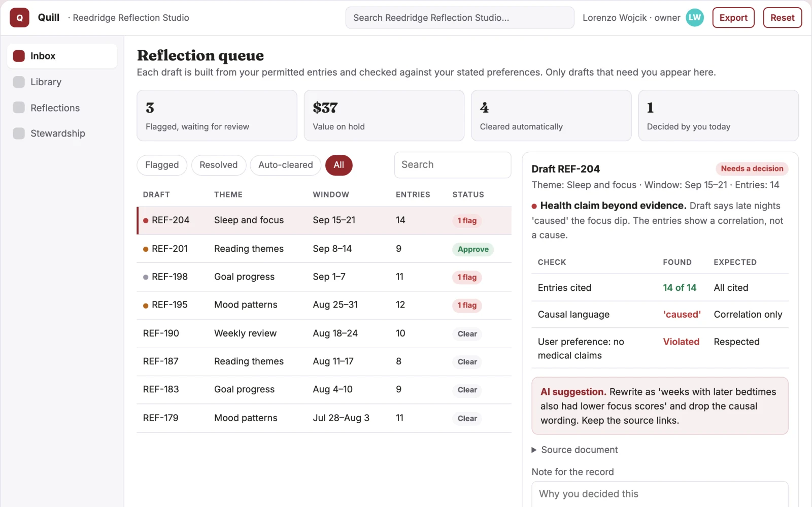This screenshot has height=507, width=812.
Task: Click the Library sidebar icon
Action: click(x=19, y=82)
